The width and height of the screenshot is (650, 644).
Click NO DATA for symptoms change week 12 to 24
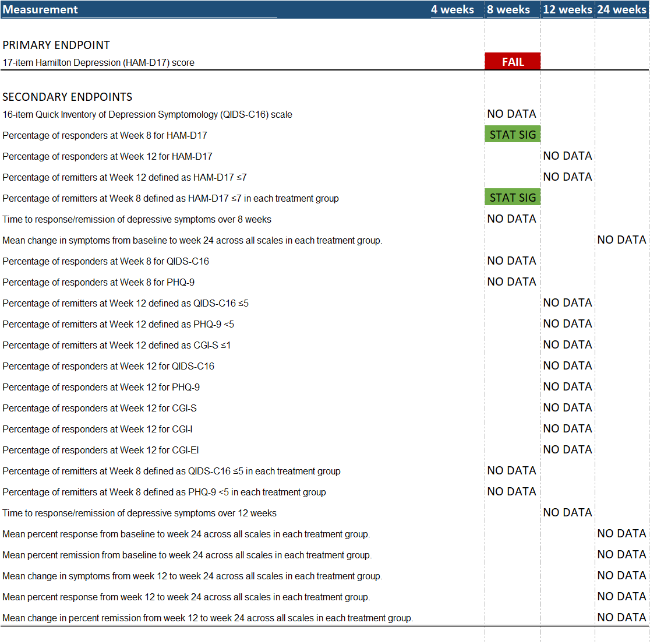click(622, 576)
